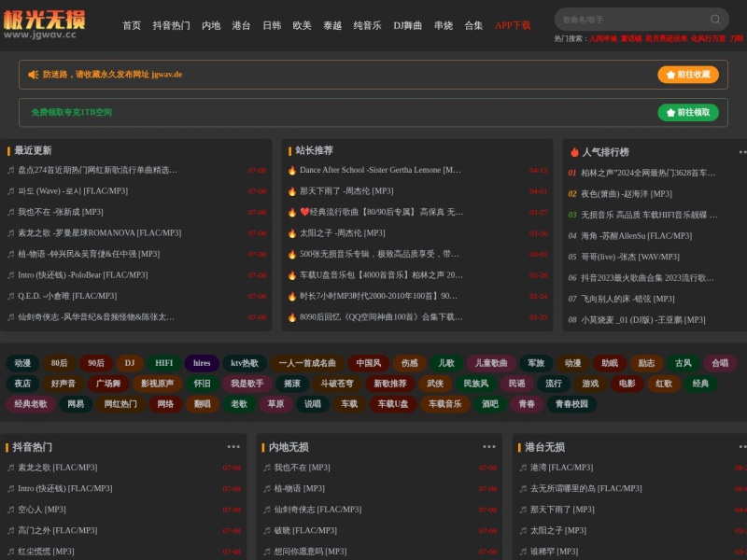Open the 欧美 navigation item
747x560 pixels.
(302, 25)
